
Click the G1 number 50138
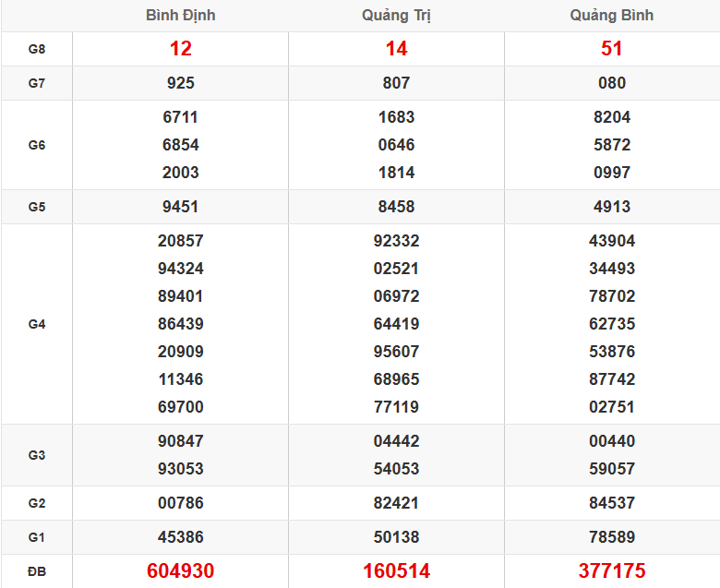click(396, 537)
